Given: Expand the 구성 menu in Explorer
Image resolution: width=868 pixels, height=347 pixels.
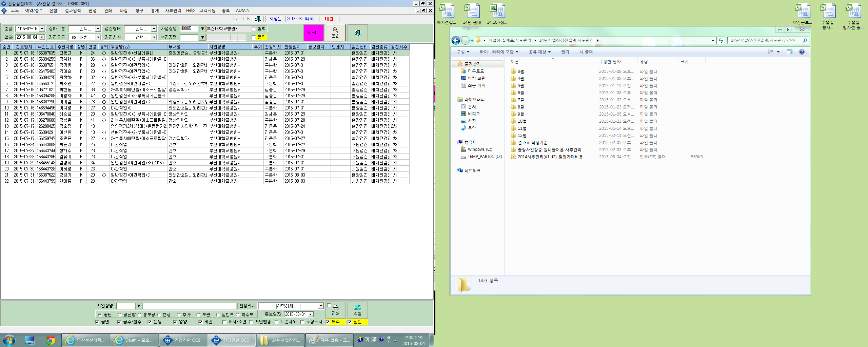Looking at the screenshot, I should click(x=463, y=52).
